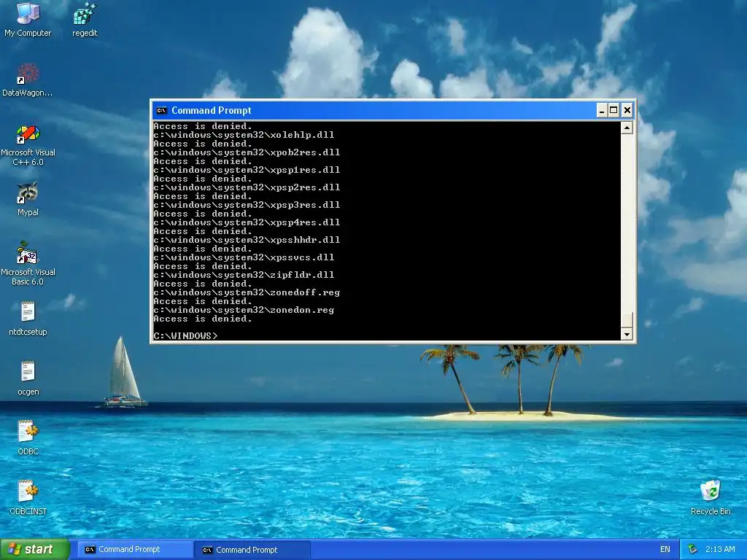747x560 pixels.
Task: Click the 2:13 AM system clock
Action: (x=720, y=550)
